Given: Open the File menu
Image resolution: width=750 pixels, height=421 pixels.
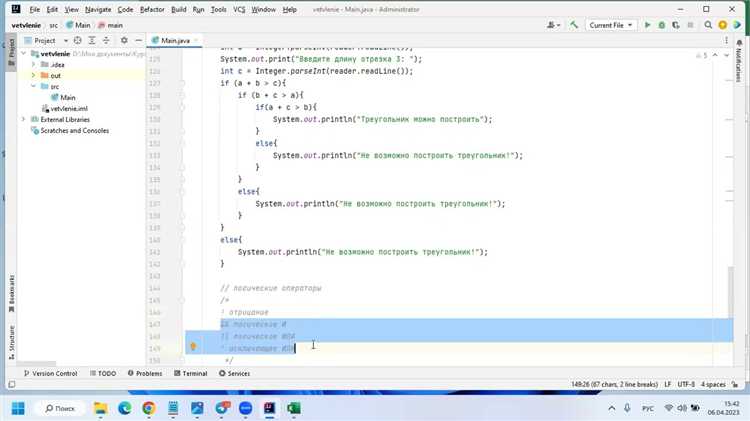Looking at the screenshot, I should coord(34,10).
